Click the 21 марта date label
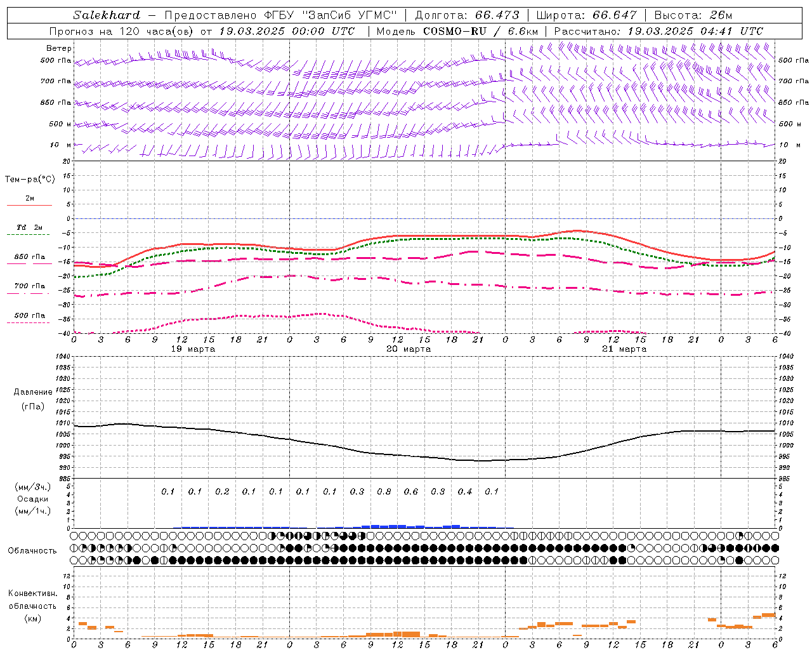 [624, 349]
